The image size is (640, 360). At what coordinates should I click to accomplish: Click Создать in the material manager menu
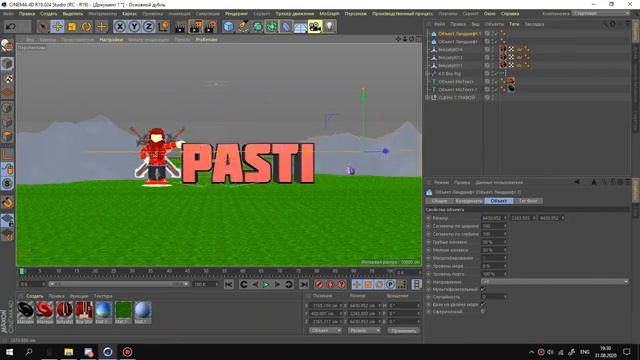(34, 296)
